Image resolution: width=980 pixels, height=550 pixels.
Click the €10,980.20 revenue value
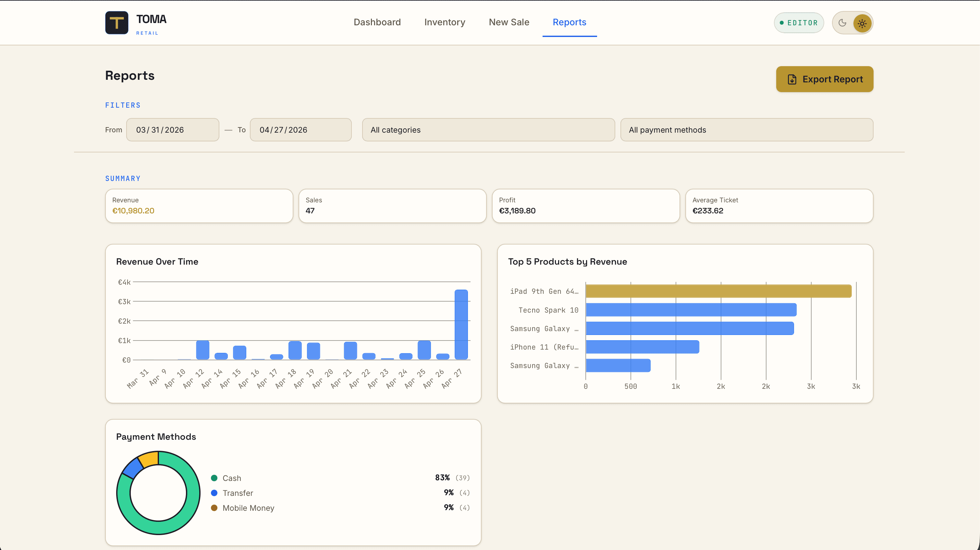click(x=133, y=210)
